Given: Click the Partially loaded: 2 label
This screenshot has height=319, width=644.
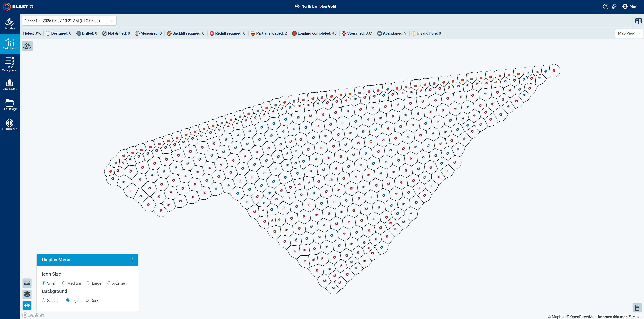Looking at the screenshot, I should 272,33.
